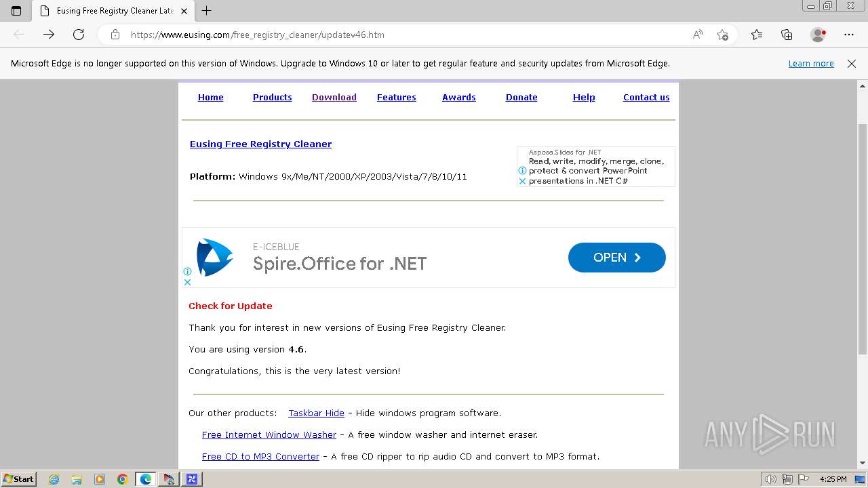
Task: Reload the page with refresh icon
Action: pyautogui.click(x=79, y=35)
